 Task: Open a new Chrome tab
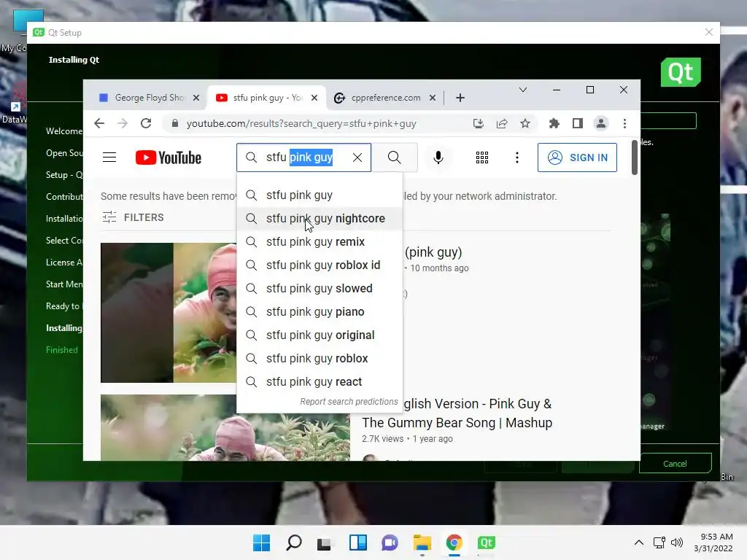pos(460,98)
